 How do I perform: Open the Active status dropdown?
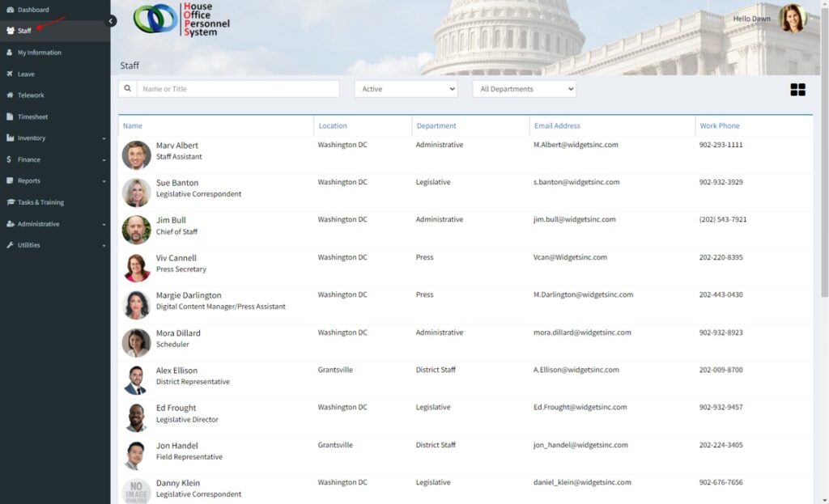tap(406, 89)
